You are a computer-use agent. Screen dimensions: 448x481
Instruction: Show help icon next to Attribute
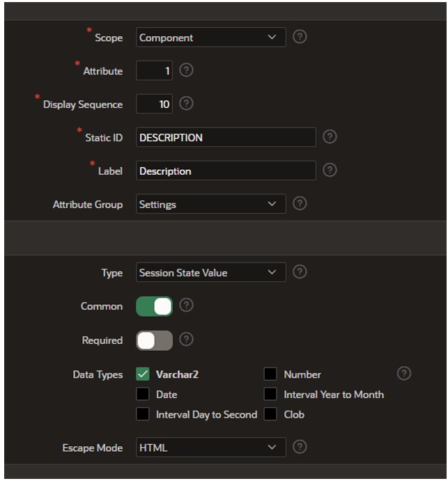[x=186, y=70]
